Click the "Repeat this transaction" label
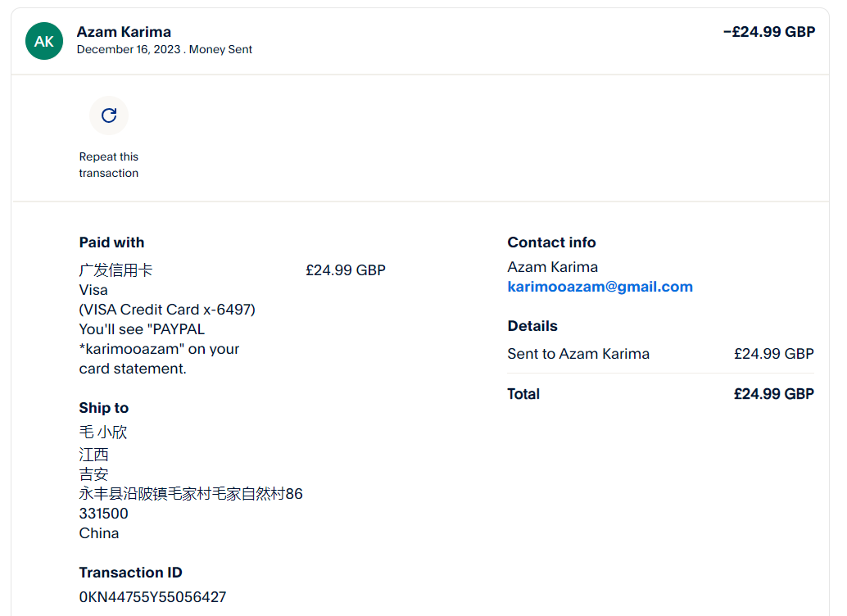This screenshot has height=616, width=847. point(109,165)
